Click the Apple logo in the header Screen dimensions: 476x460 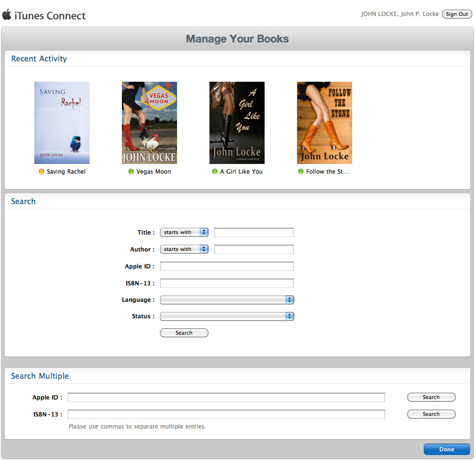[7, 15]
